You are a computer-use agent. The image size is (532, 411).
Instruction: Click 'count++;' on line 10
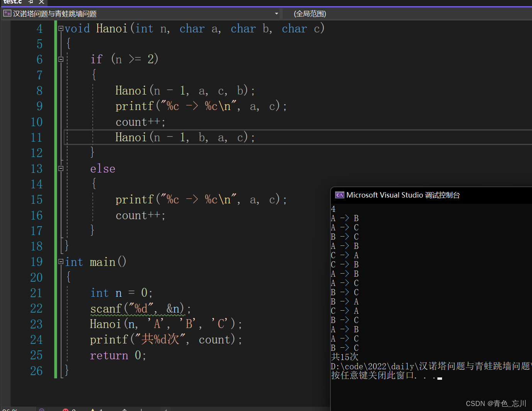point(141,122)
